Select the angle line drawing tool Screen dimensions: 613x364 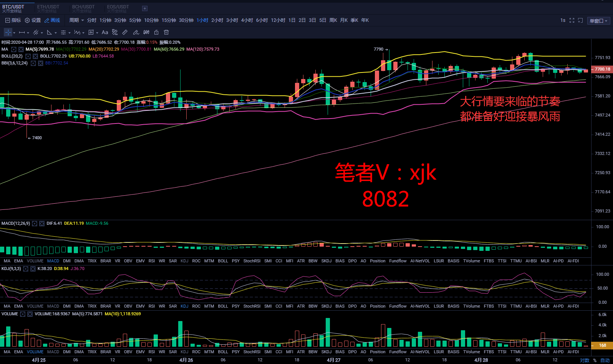coord(50,32)
